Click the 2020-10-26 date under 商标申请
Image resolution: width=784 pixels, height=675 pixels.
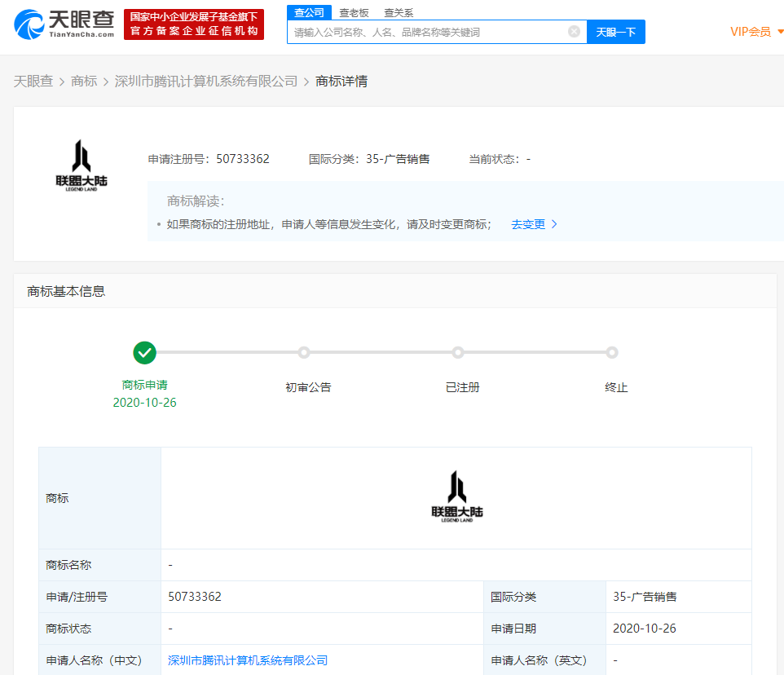(144, 403)
